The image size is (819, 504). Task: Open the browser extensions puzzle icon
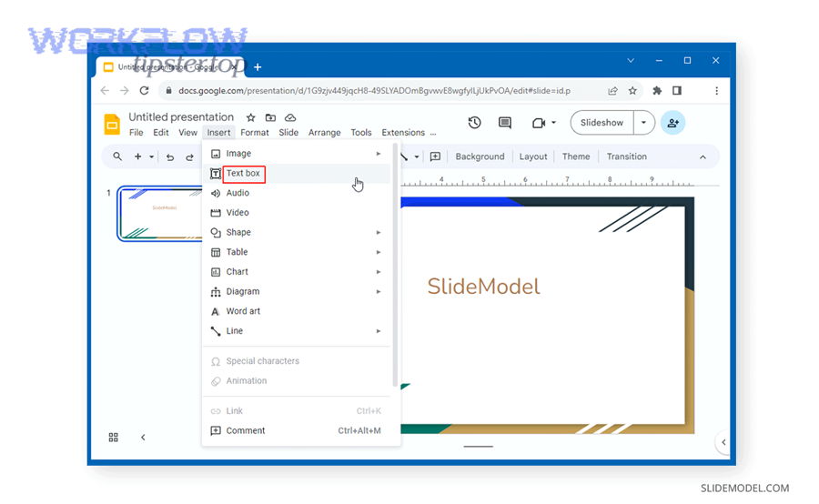[x=657, y=91]
